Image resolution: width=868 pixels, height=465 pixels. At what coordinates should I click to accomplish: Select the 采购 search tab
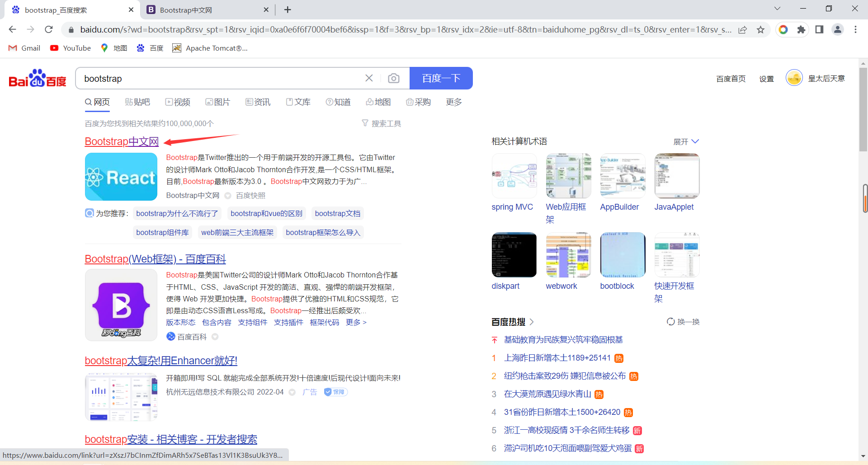pyautogui.click(x=418, y=102)
